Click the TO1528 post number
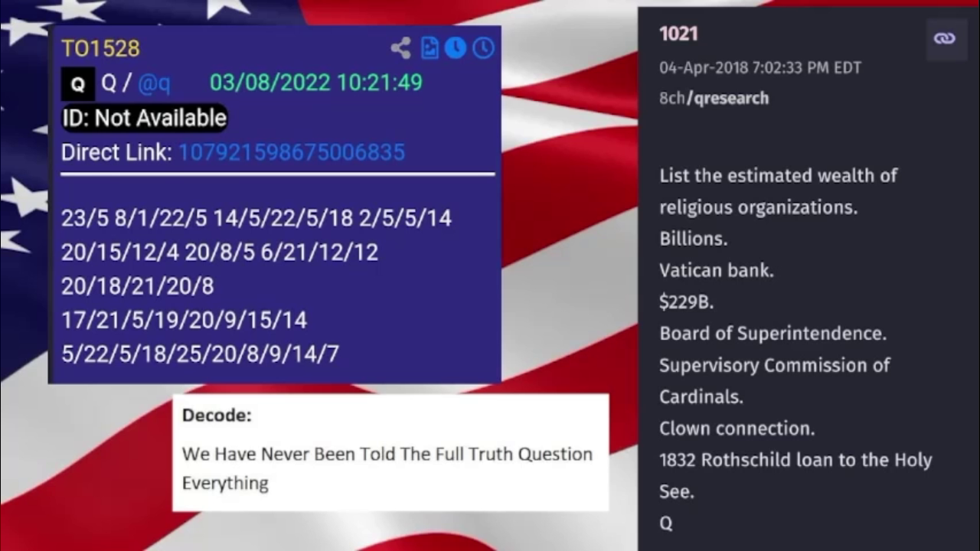 pos(100,48)
